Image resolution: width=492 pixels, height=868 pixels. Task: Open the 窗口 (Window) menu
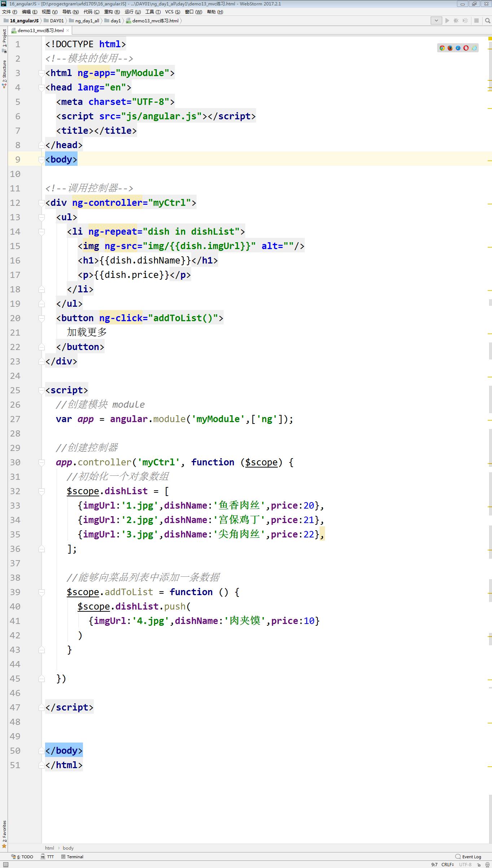[193, 12]
